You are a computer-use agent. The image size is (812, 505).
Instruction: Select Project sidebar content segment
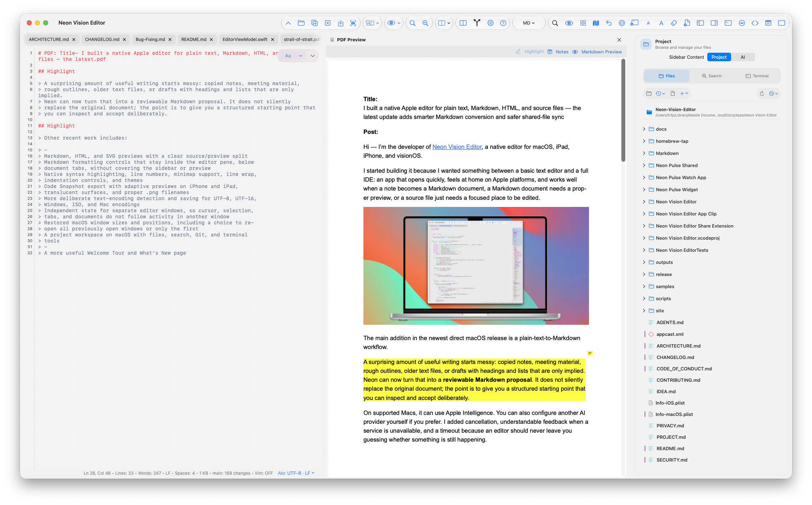(x=719, y=57)
